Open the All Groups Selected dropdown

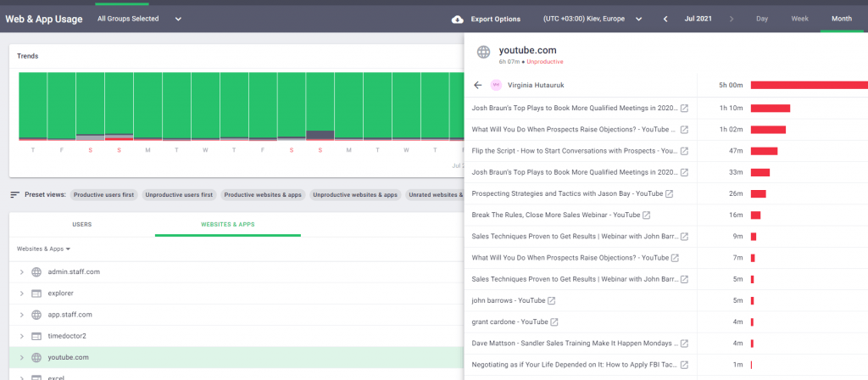pos(140,19)
